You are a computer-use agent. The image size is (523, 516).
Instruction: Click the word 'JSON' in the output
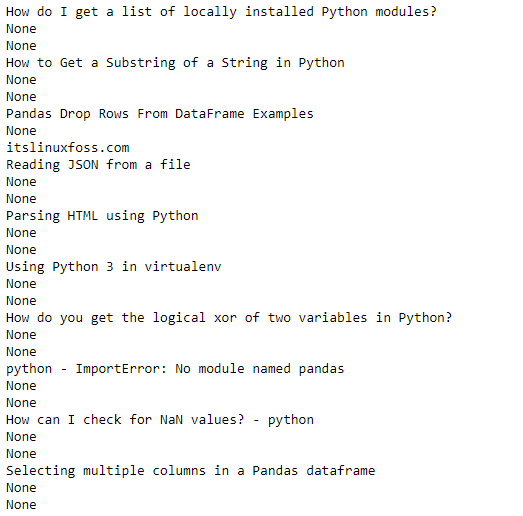pos(83,165)
